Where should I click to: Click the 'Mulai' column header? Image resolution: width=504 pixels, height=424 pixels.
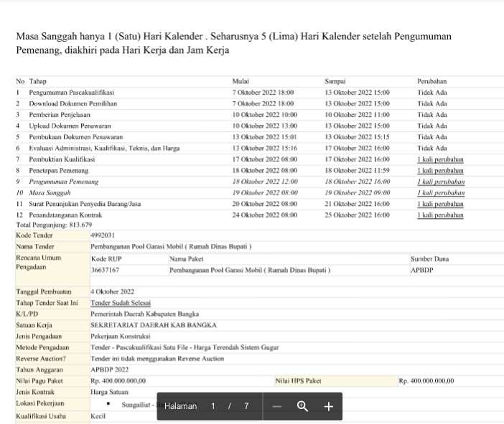(241, 81)
